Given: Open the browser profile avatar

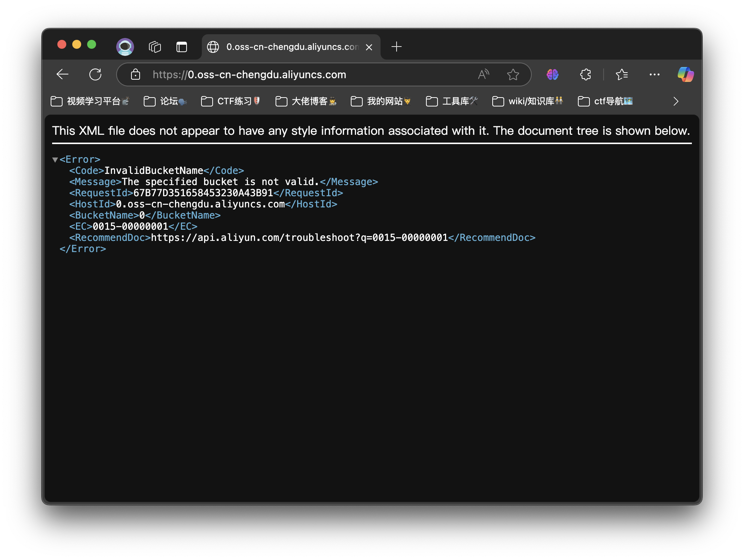Looking at the screenshot, I should coord(125,47).
